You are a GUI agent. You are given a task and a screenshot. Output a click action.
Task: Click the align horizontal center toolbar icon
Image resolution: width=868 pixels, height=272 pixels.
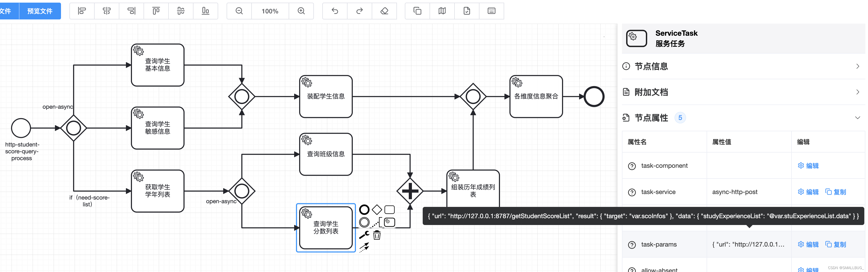(x=106, y=11)
